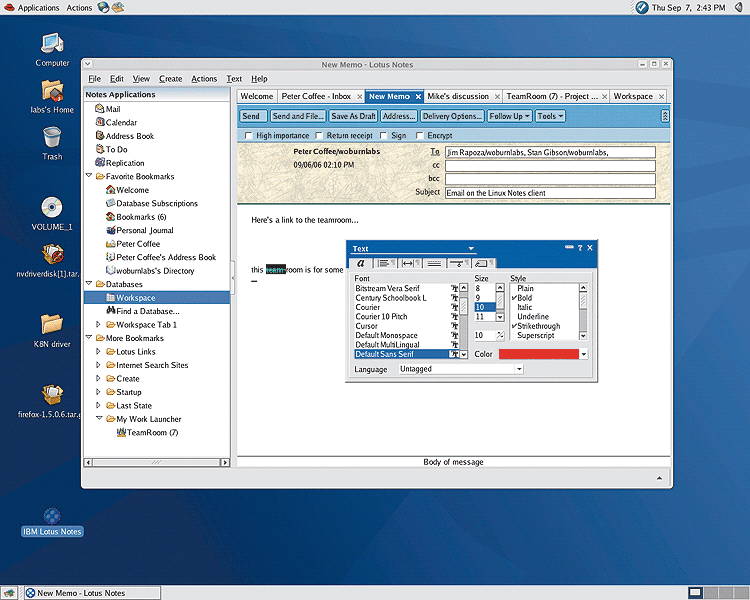Click the Address button
Screen dimensions: 750x600
(x=399, y=116)
